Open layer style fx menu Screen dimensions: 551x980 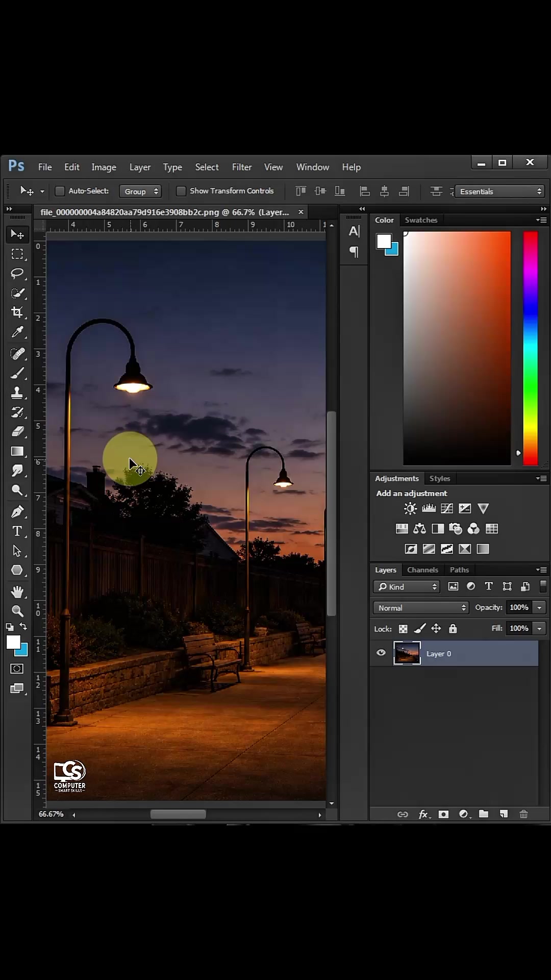click(424, 814)
